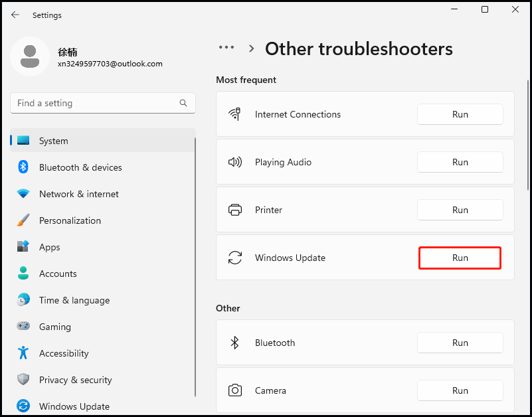Click the Other troubleshooters page title

[x=359, y=48]
